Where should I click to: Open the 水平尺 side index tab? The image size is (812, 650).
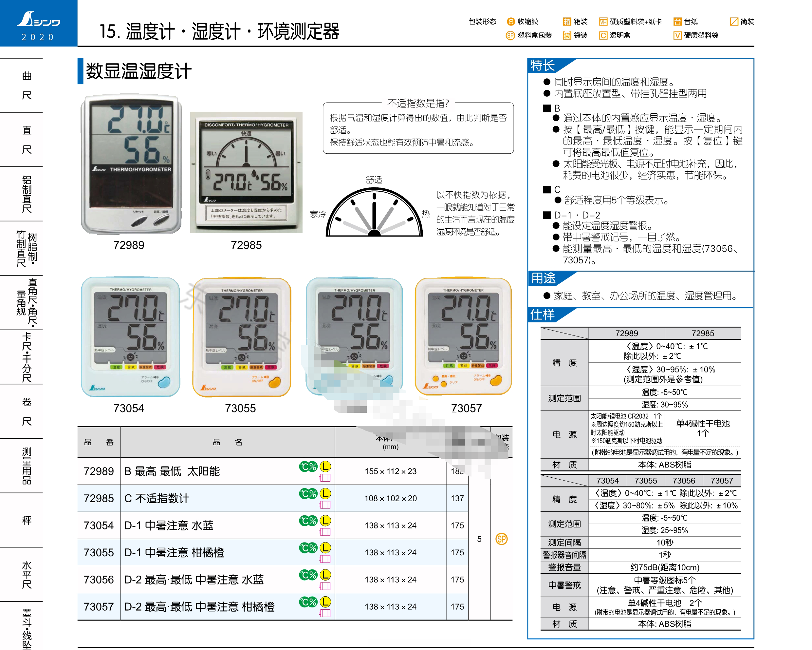pos(22,575)
